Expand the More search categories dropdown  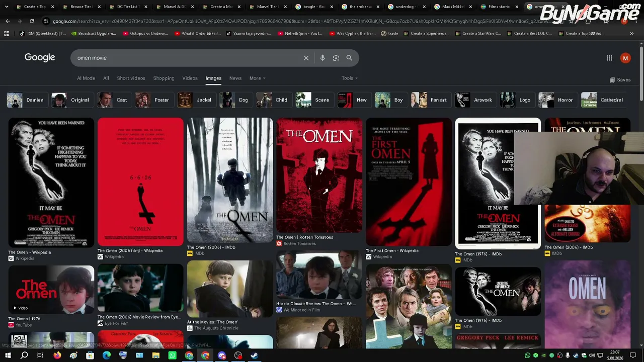click(257, 78)
